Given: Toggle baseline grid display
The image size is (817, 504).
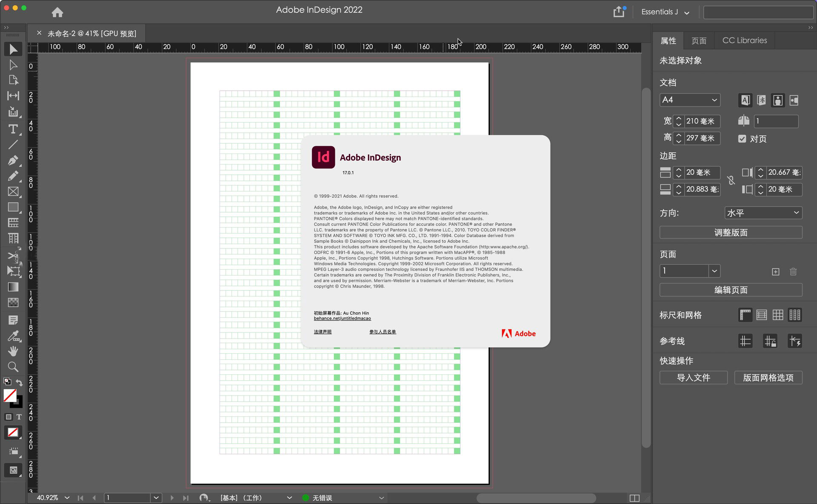Looking at the screenshot, I should [762, 315].
